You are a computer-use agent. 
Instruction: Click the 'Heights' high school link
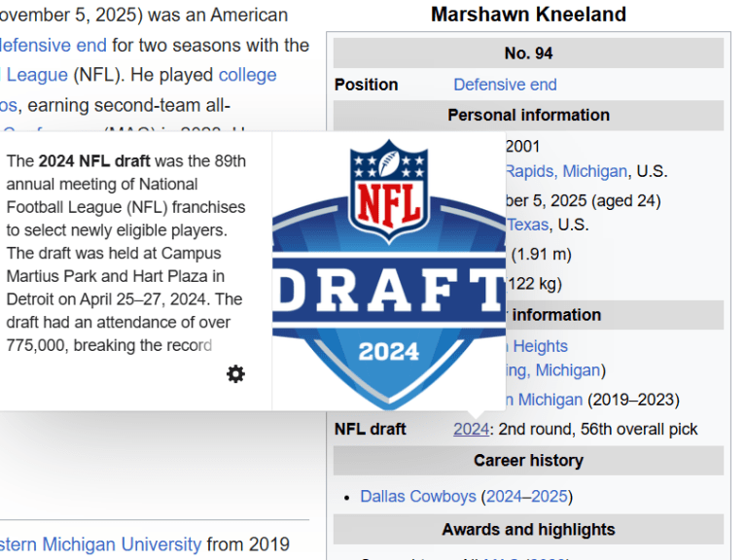540,346
